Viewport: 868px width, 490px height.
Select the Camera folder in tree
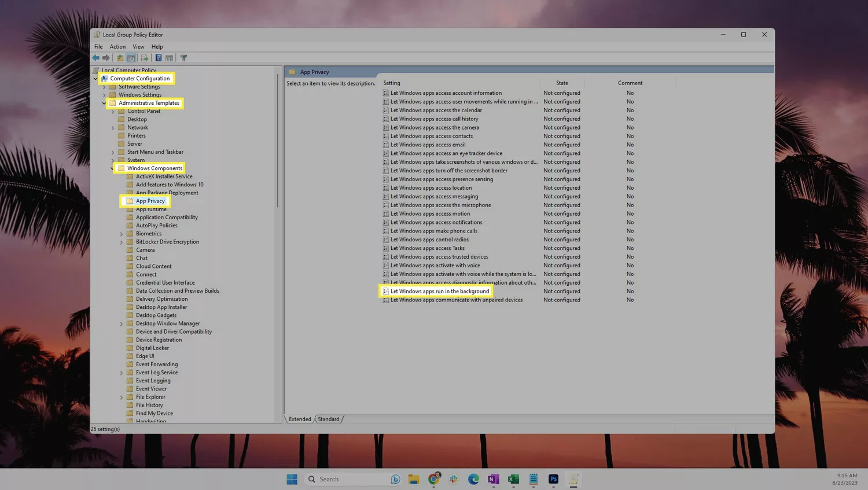point(145,250)
